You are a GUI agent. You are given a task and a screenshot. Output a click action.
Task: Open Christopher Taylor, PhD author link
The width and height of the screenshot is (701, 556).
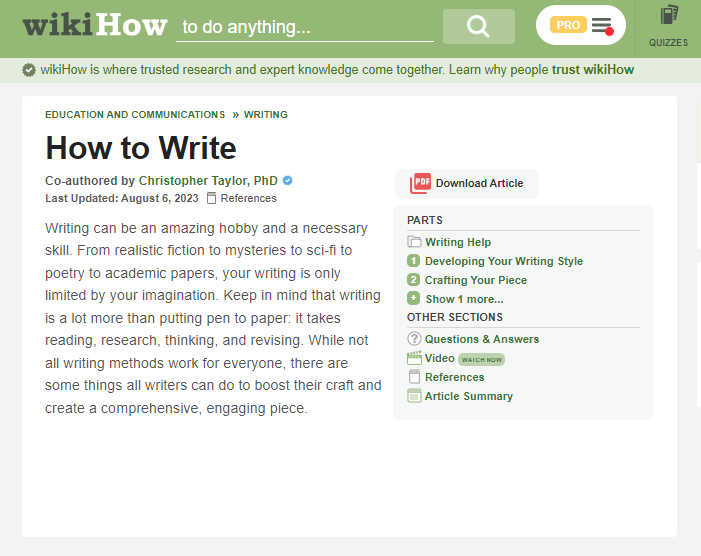pyautogui.click(x=208, y=181)
